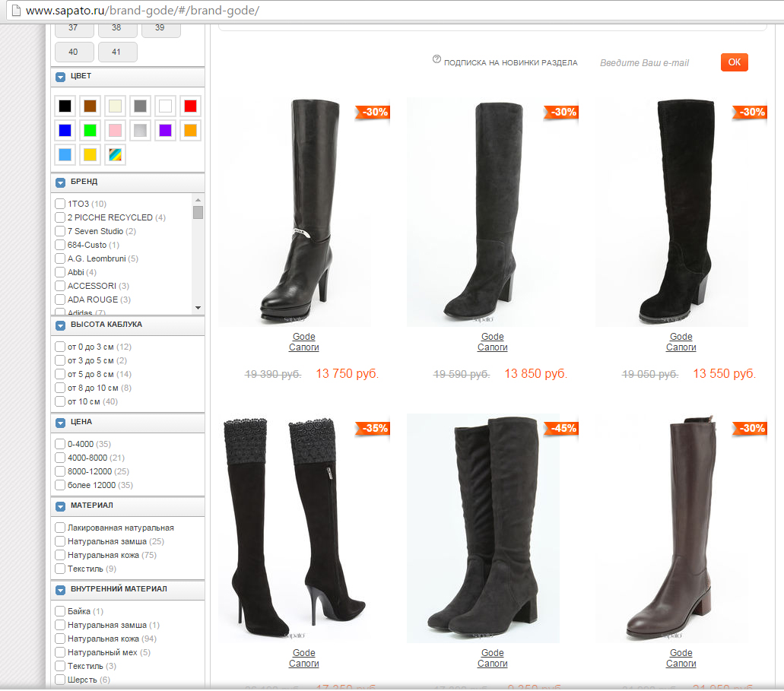
Task: Collapse the ВЫСОТА КАБЛУКА section
Action: [61, 325]
